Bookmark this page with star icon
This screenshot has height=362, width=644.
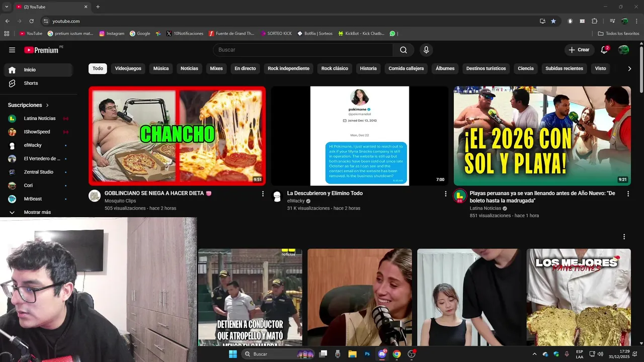click(553, 21)
